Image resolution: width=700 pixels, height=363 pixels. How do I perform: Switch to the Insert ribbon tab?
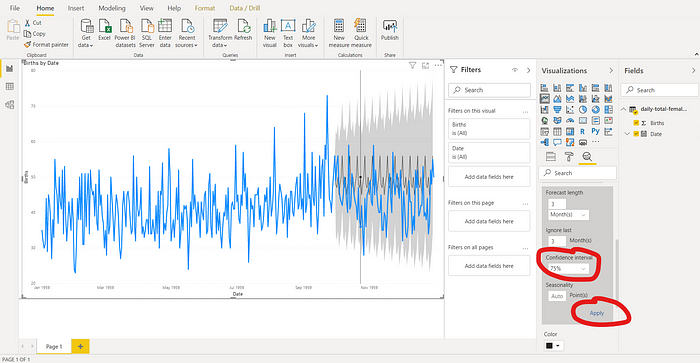(76, 8)
